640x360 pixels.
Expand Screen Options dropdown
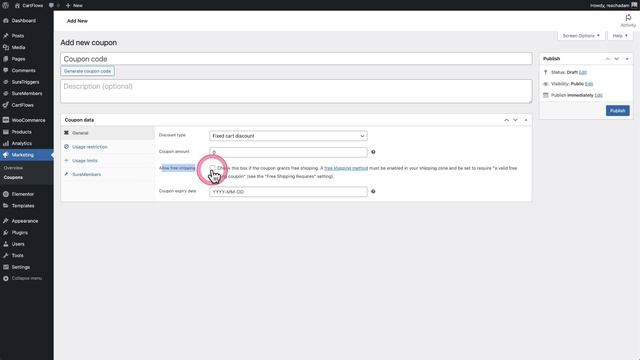[x=581, y=36]
